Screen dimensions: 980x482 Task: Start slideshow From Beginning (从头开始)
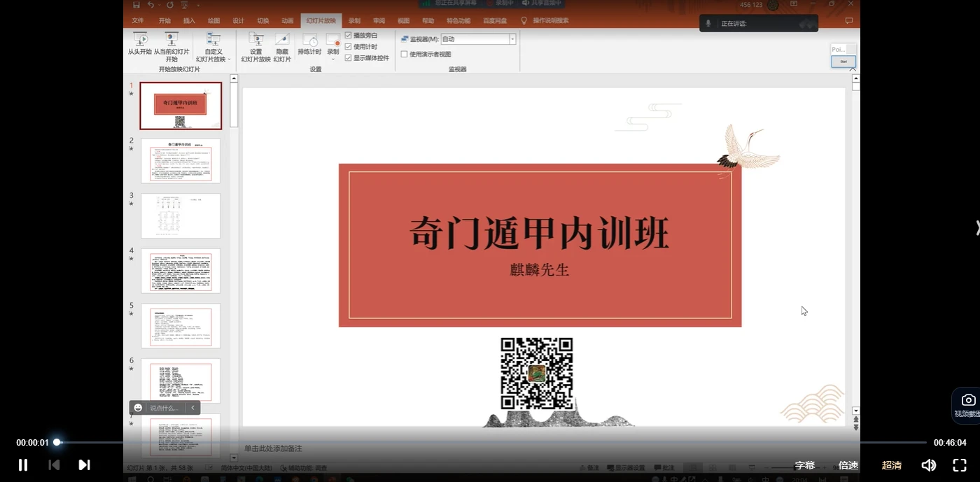point(139,43)
